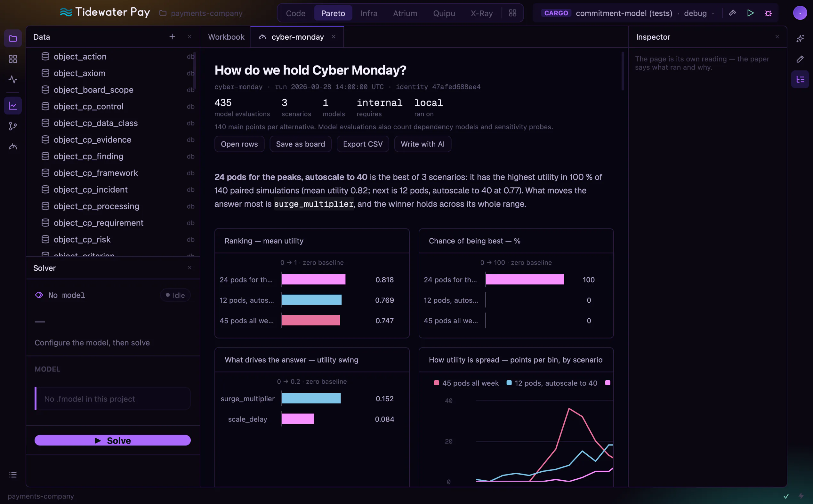Click the surge_multiplier utility swing bar
The height and width of the screenshot is (504, 813).
point(311,398)
